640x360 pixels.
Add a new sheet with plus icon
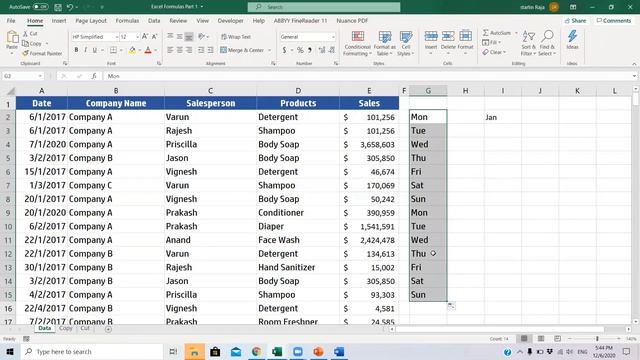pyautogui.click(x=108, y=329)
